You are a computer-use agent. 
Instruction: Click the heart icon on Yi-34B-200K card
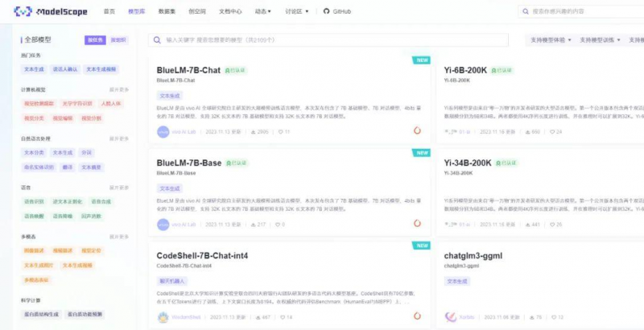tap(552, 225)
